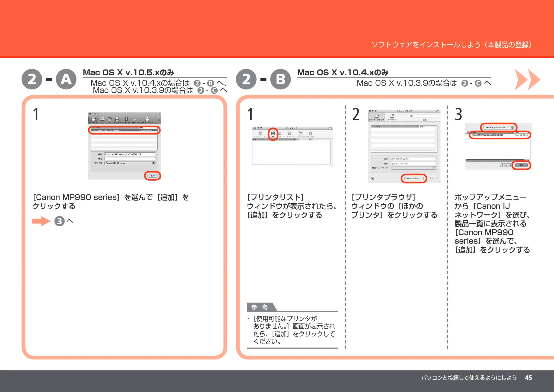
Task: Click the AppleTalk arrows icon in 2-A toolbar
Action: 136,119
